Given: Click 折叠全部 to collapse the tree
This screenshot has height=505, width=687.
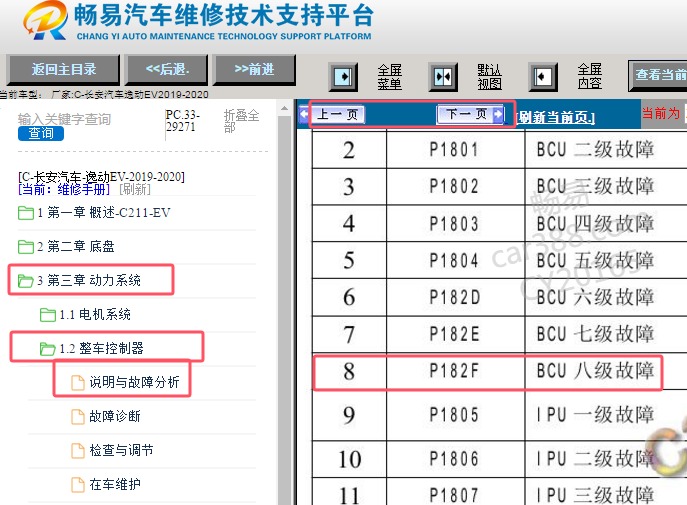Looking at the screenshot, I should pos(241,121).
